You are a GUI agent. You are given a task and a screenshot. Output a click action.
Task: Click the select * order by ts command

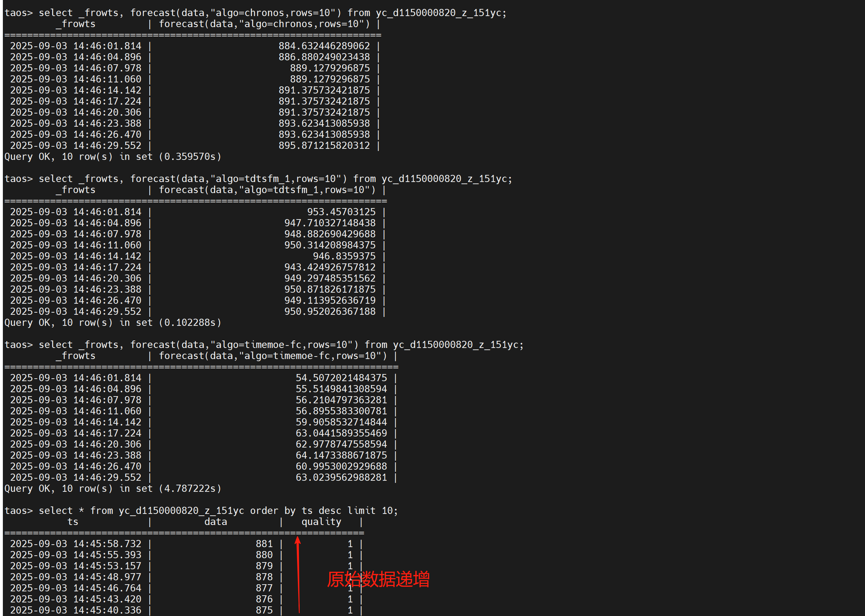[201, 511]
